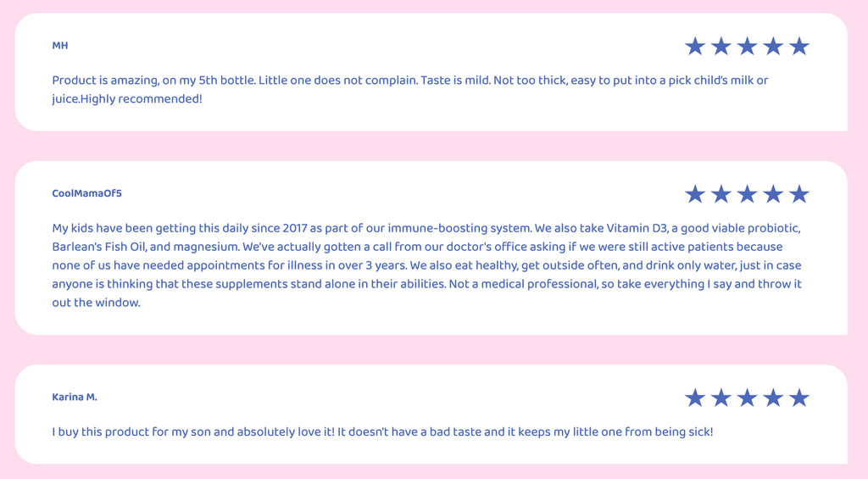Viewport: 868px width, 479px height.
Task: Click the first star in Karina M.'s rating
Action: click(x=695, y=398)
